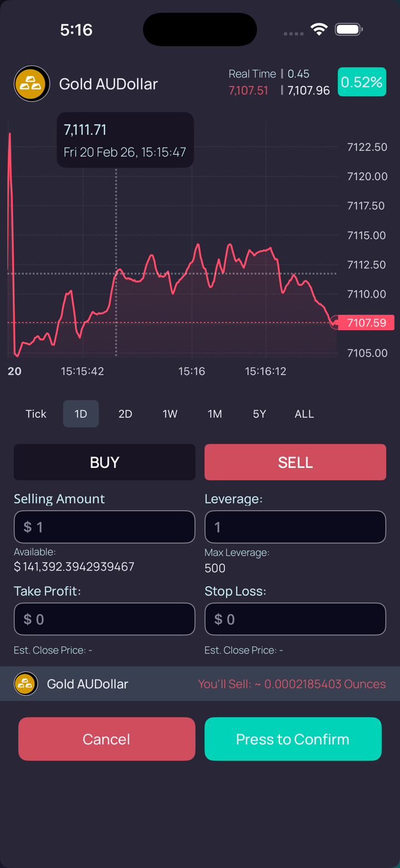Image resolution: width=400 pixels, height=868 pixels.
Task: Choose the 2D chart range
Action: [126, 414]
